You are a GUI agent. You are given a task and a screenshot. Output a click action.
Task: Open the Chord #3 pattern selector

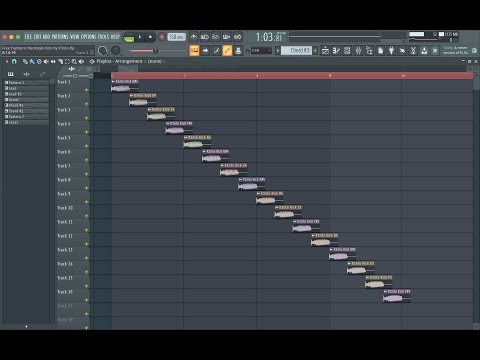pos(297,50)
